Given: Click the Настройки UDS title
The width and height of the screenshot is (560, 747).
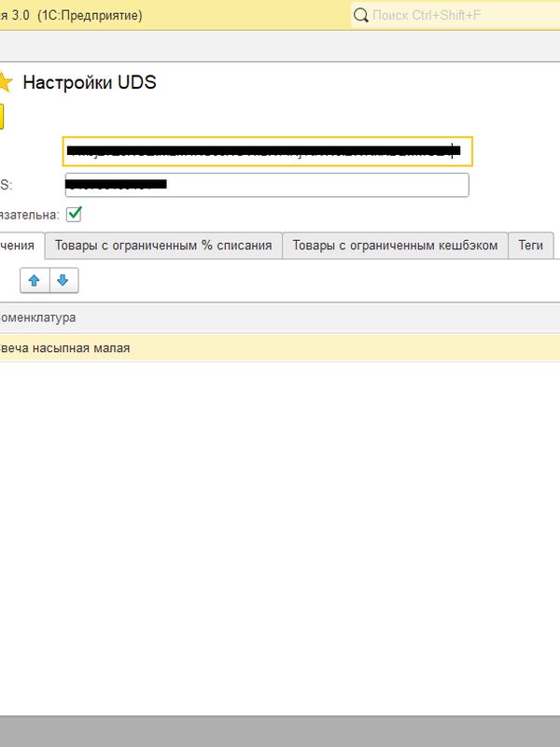Looking at the screenshot, I should click(x=90, y=82).
